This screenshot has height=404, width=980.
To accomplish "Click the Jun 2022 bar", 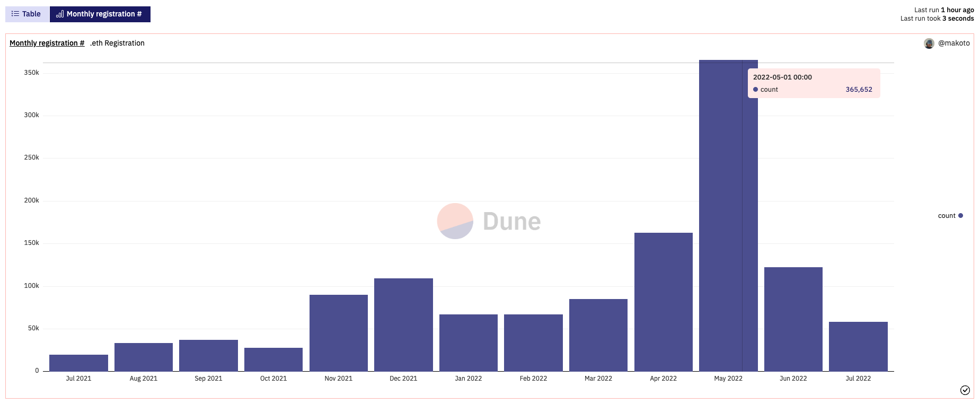I will (x=793, y=319).
